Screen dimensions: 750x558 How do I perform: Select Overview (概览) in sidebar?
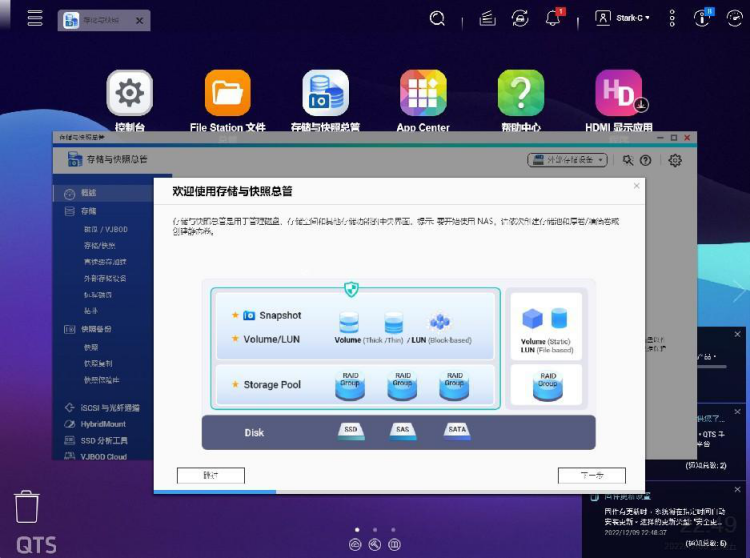tap(103, 193)
